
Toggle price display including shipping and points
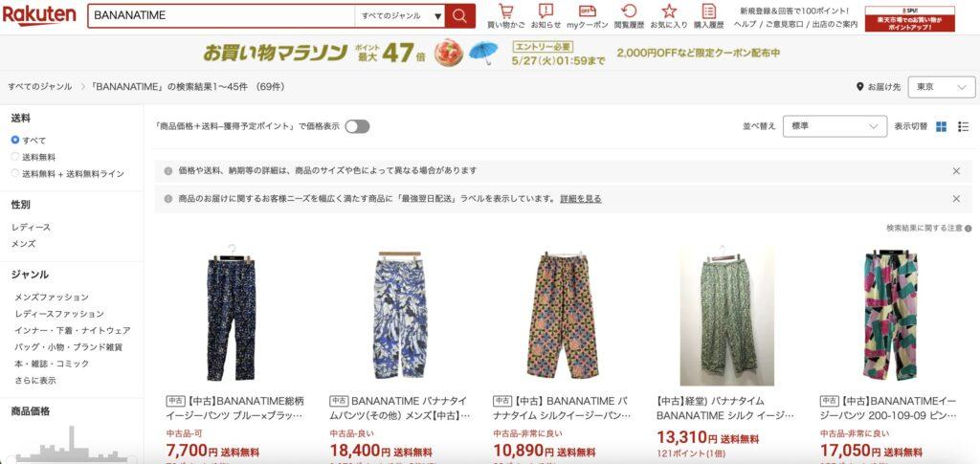tap(357, 127)
